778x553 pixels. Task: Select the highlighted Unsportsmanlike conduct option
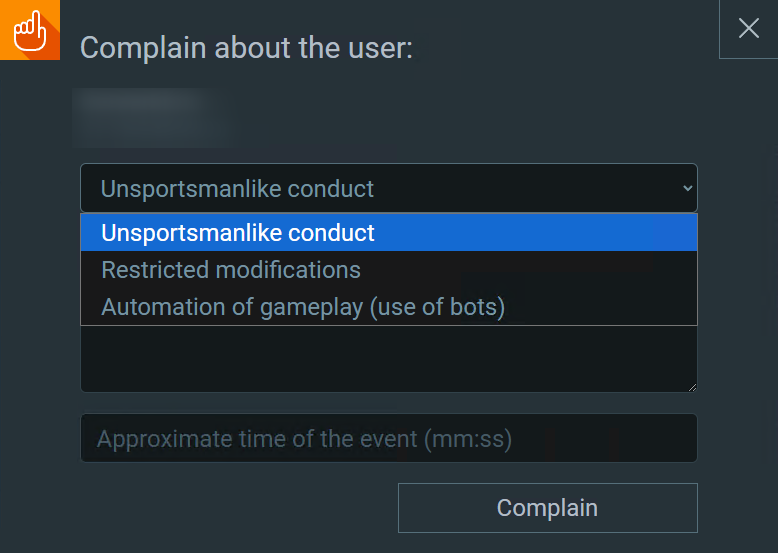[389, 233]
